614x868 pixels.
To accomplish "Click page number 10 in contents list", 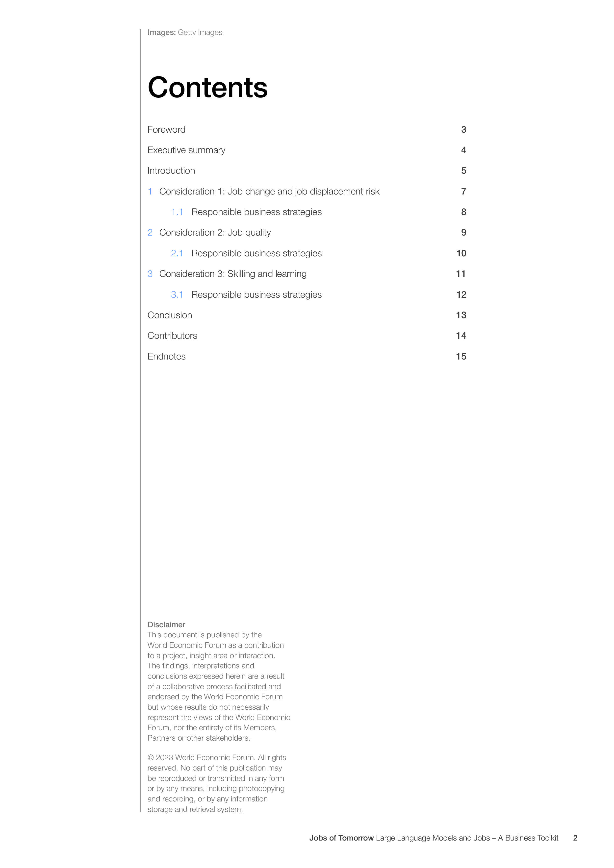I will click(461, 253).
